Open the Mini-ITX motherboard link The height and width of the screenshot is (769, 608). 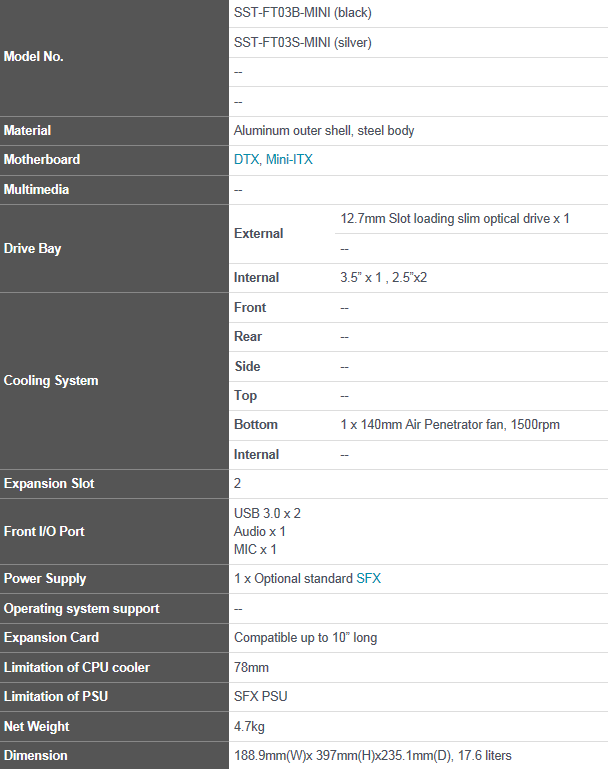pyautogui.click(x=289, y=159)
